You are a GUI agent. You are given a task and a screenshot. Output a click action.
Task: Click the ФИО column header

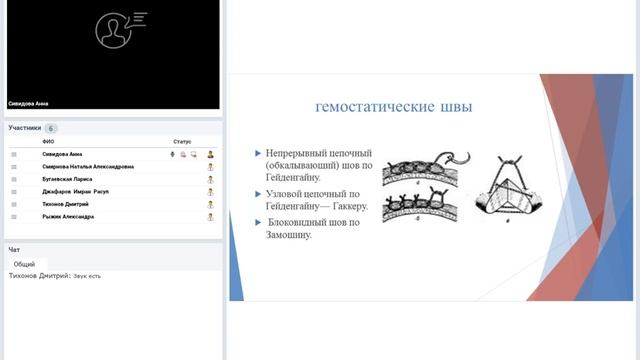tap(48, 142)
